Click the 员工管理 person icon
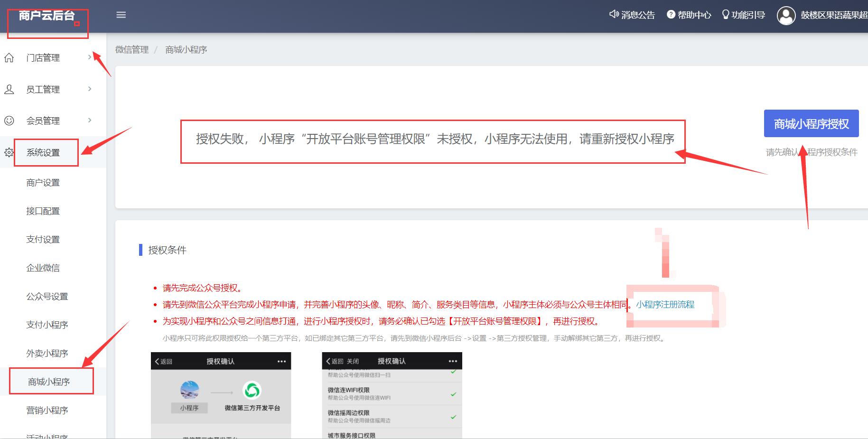 tap(9, 89)
